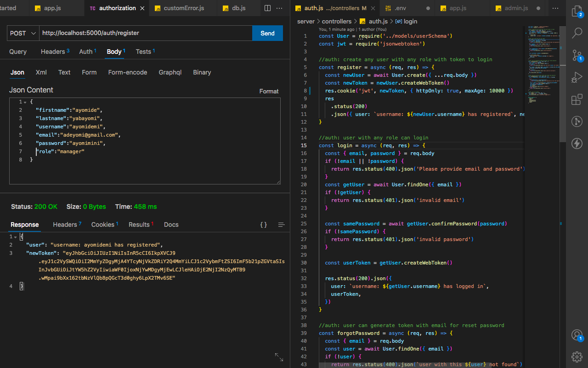
Task: Switch to the Auth tab
Action: pos(87,52)
